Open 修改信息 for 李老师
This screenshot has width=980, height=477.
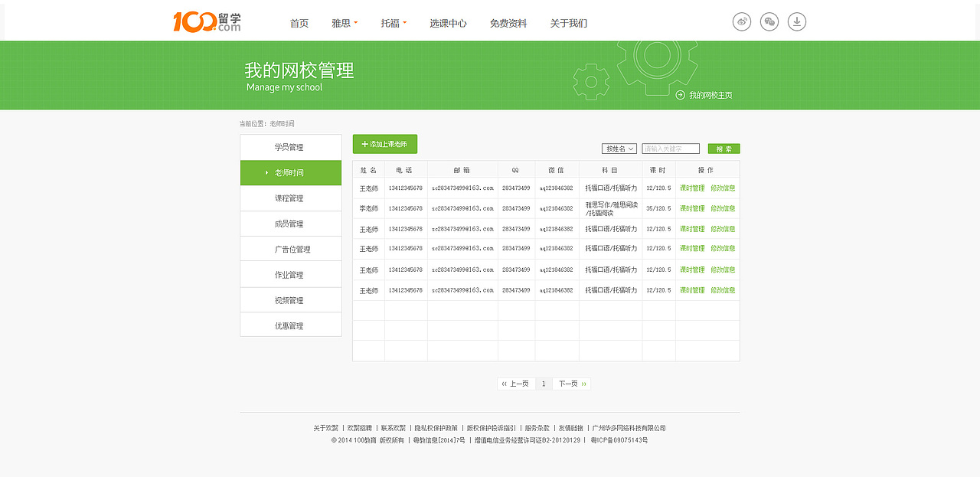coord(723,208)
